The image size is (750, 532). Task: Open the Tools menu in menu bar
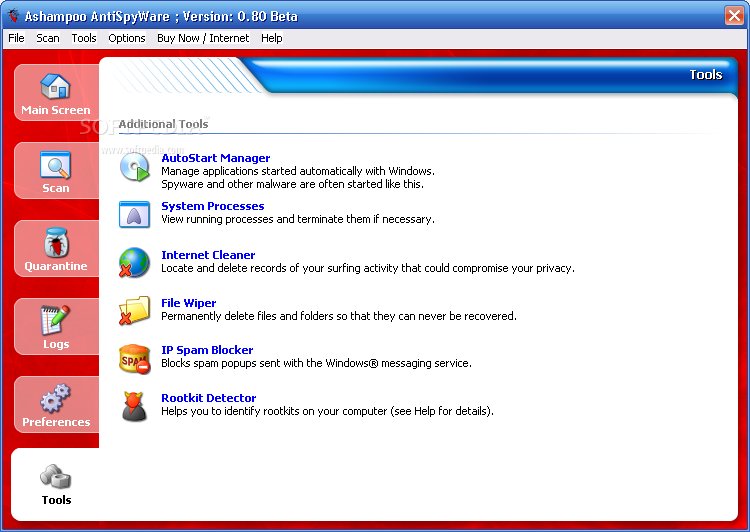click(x=84, y=38)
